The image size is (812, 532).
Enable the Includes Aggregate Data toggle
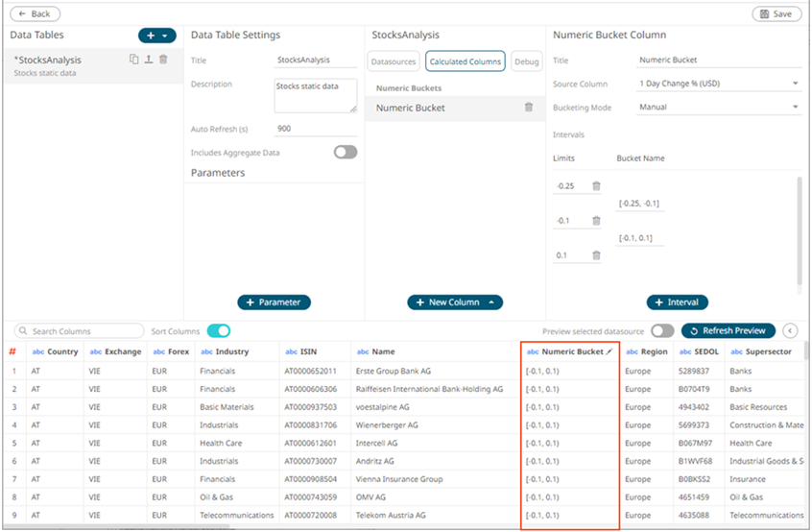point(345,152)
